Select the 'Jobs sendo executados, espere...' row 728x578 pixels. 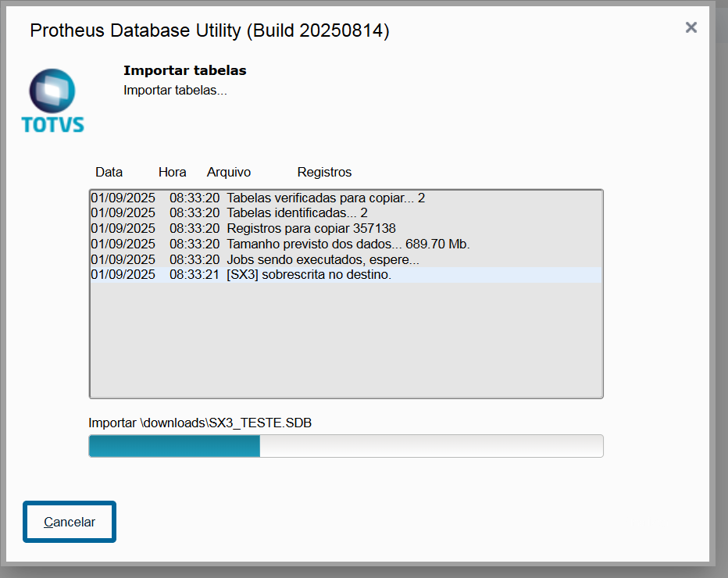pos(346,259)
